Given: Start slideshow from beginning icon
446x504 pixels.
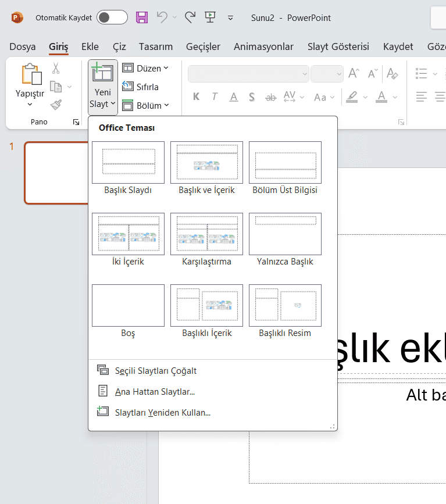Looking at the screenshot, I should [210, 17].
